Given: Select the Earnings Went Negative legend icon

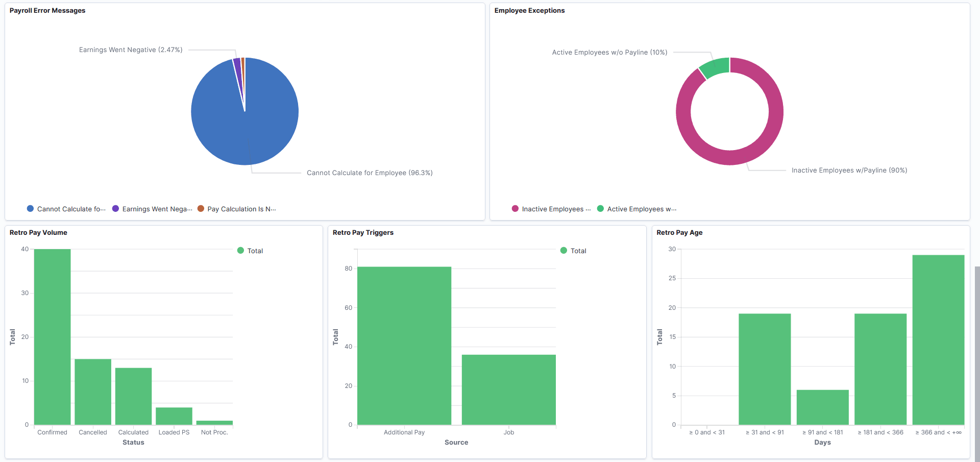Looking at the screenshot, I should coord(115,209).
